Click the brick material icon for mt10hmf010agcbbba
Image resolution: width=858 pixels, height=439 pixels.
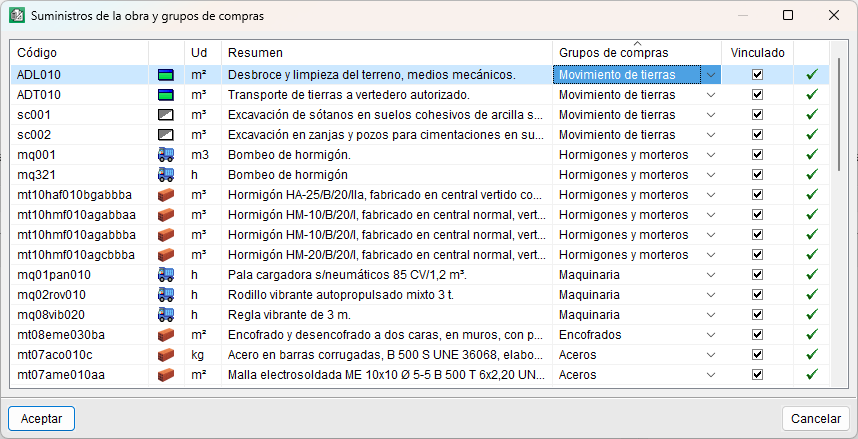click(x=166, y=255)
